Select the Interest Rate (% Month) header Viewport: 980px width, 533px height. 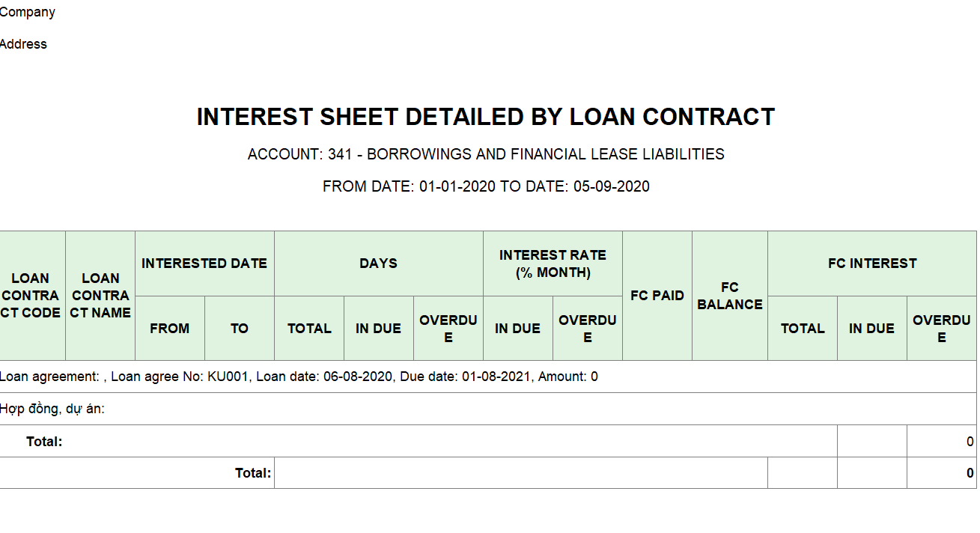(553, 264)
